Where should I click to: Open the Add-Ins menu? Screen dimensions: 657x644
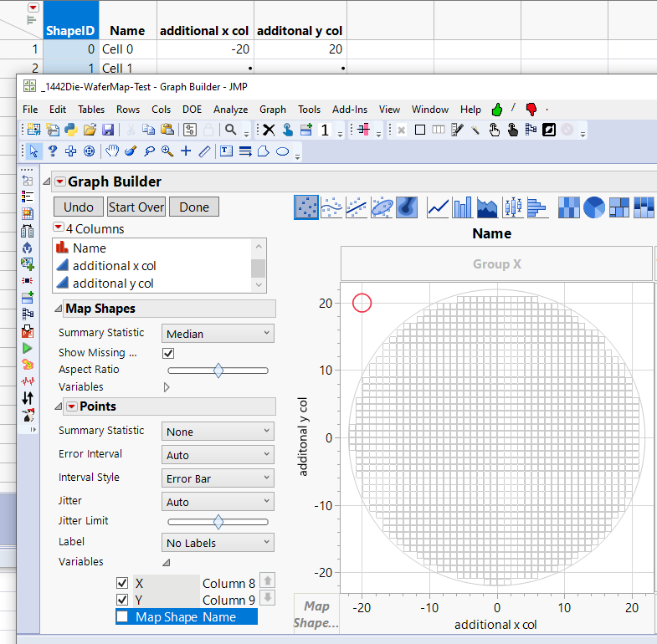click(349, 110)
